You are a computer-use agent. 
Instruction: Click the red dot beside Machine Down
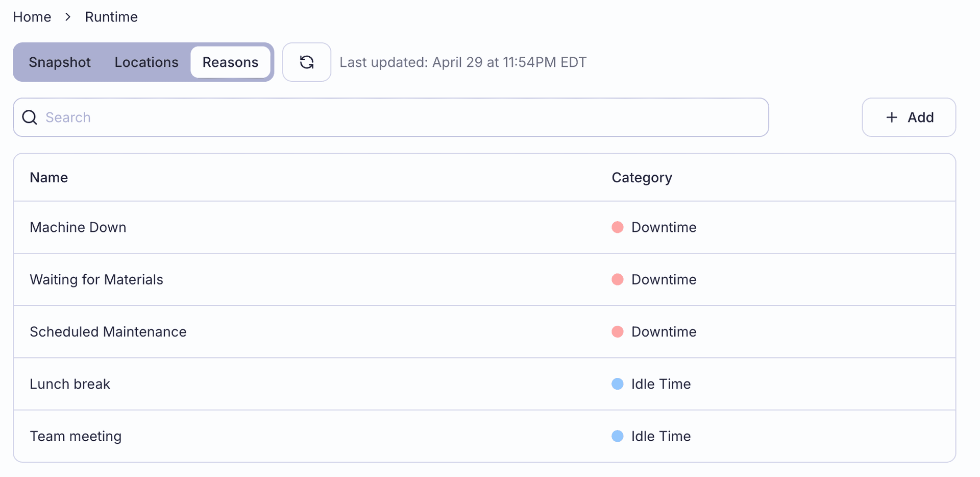(617, 227)
